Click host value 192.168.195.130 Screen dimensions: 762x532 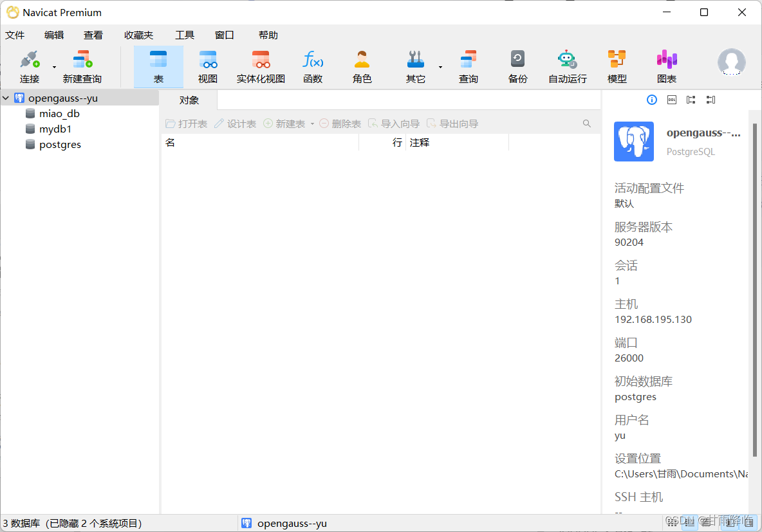click(x=653, y=320)
